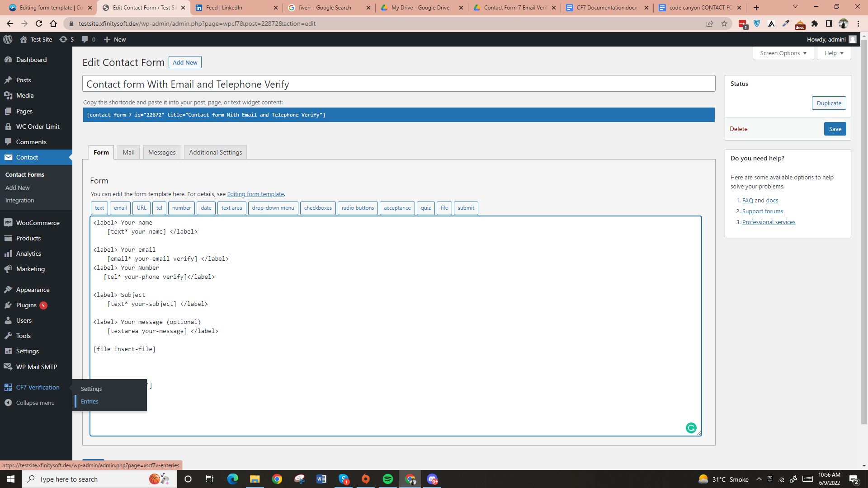Click the radio buttons tag option
Viewport: 868px width, 488px height.
(357, 207)
